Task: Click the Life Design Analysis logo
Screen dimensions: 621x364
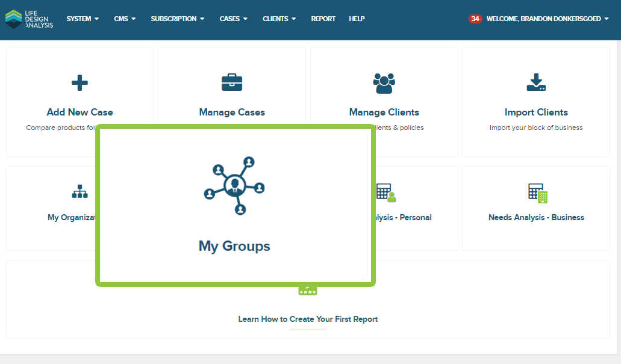Action: coord(28,19)
